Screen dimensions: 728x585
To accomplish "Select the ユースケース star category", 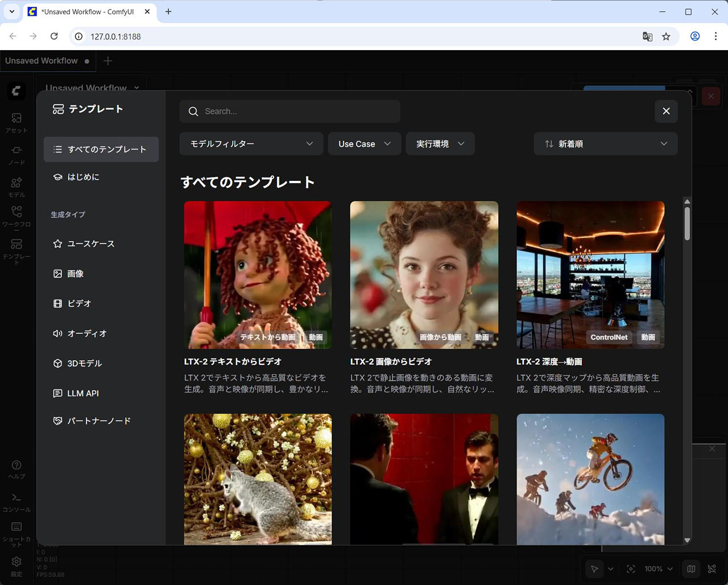I will [90, 244].
